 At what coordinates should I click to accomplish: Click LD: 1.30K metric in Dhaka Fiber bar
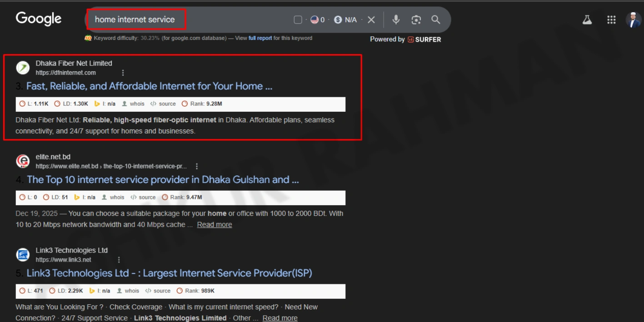tap(71, 104)
